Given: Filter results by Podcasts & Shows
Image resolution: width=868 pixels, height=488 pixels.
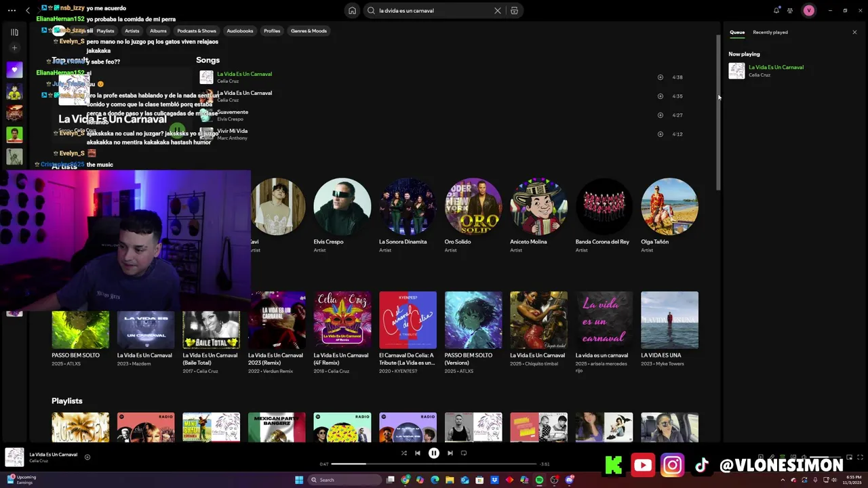Looking at the screenshot, I should (x=197, y=31).
